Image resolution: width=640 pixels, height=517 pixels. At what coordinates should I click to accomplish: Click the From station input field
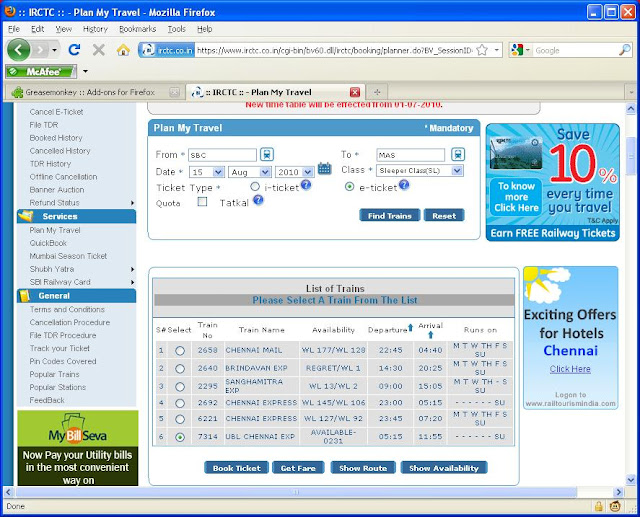pyautogui.click(x=222, y=155)
